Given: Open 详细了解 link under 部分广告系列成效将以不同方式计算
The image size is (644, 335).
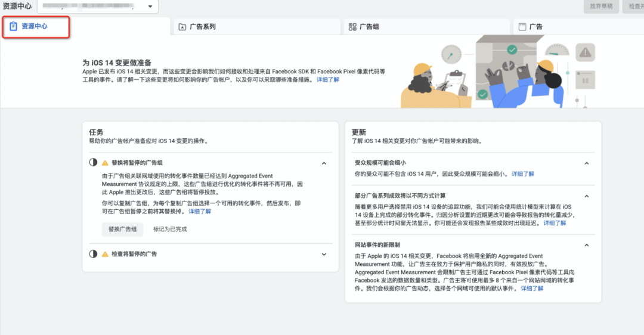Looking at the screenshot, I should coord(555,224).
